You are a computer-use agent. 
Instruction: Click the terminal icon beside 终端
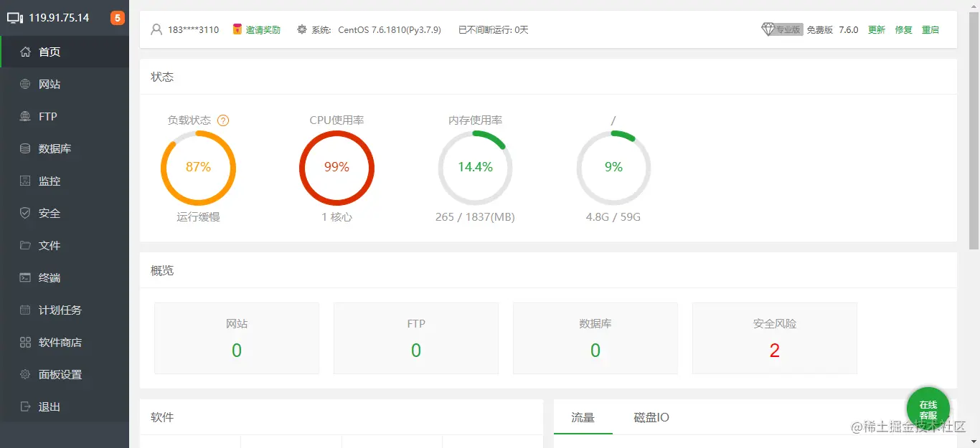click(25, 277)
